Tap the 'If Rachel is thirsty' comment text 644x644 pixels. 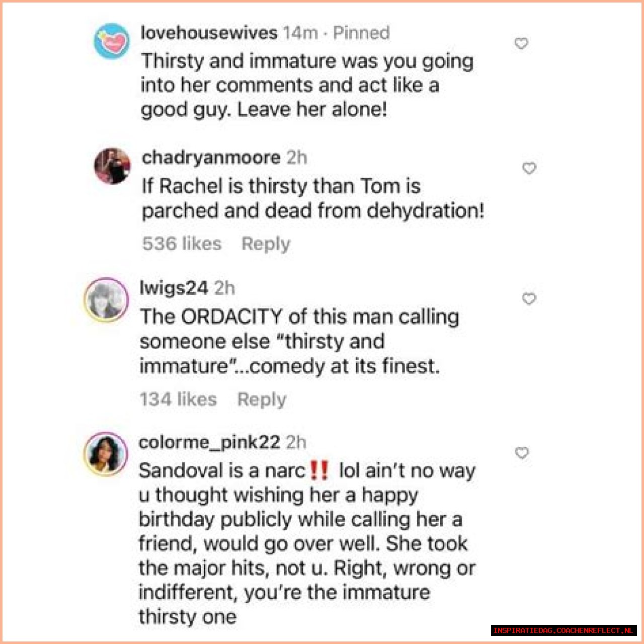tap(312, 198)
